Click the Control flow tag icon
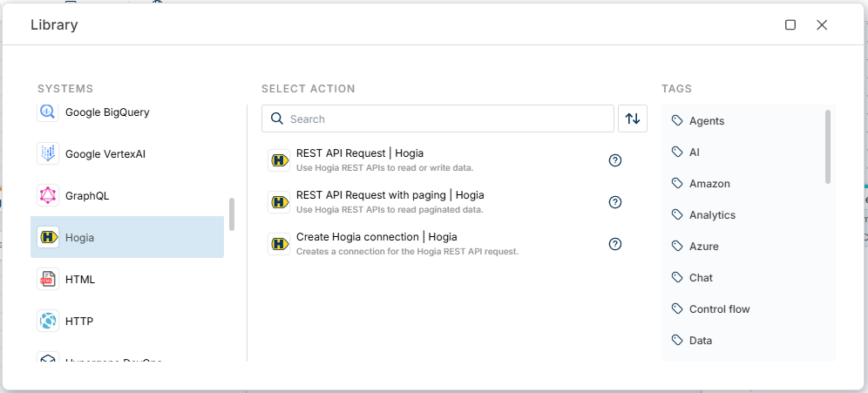Screen dimensions: 868x393 click(x=676, y=308)
